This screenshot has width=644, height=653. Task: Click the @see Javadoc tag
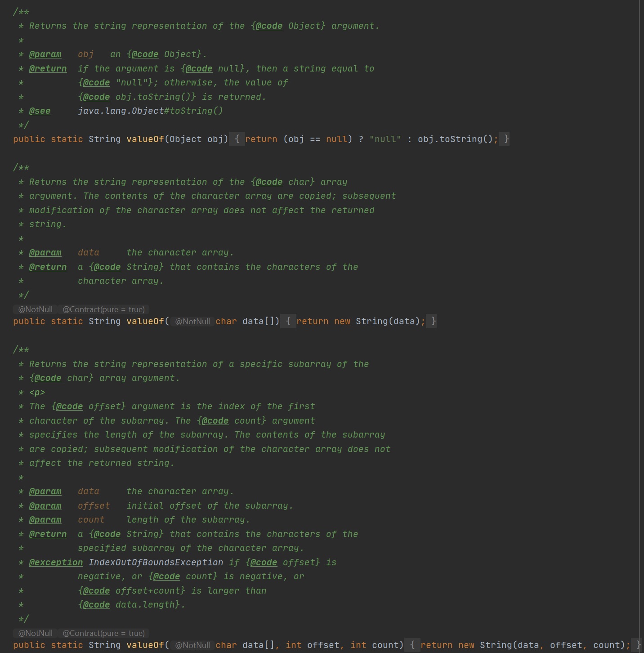[40, 111]
